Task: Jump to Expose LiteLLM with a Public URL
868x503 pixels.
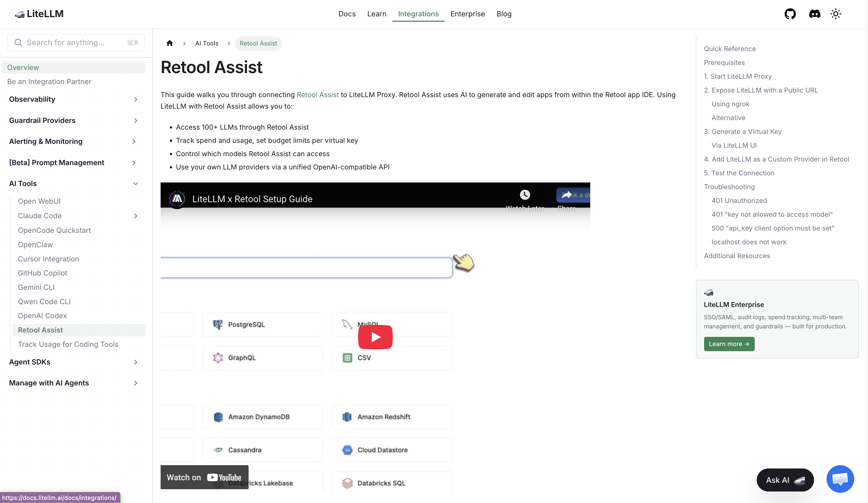Action: click(x=761, y=90)
